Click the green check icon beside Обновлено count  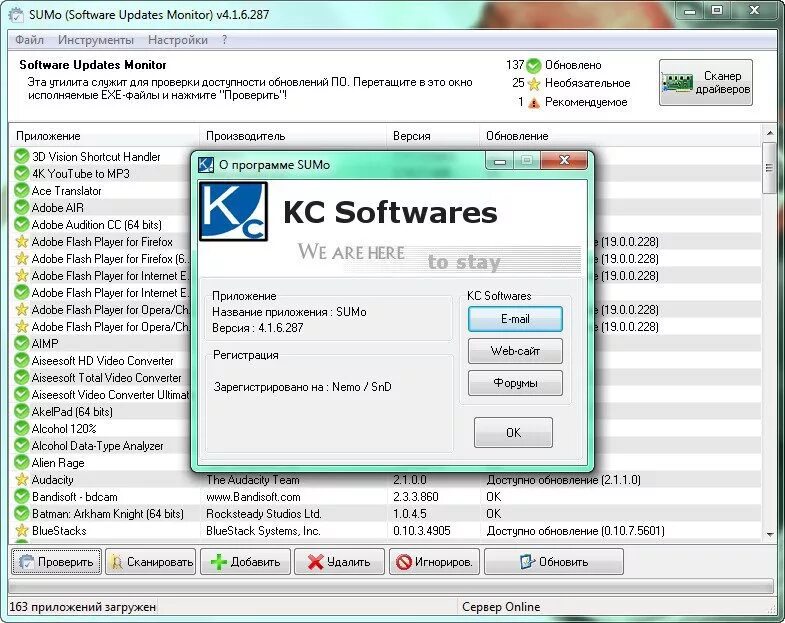[534, 65]
